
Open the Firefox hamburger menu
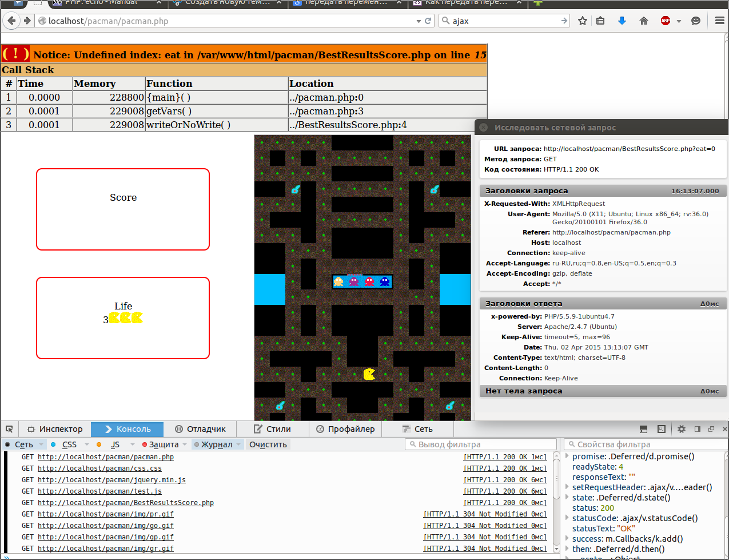click(x=719, y=21)
